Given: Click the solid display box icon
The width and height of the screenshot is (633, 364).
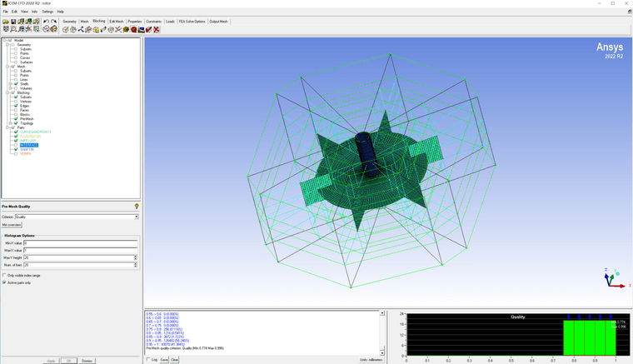Looking at the screenshot, I should tap(53, 29).
